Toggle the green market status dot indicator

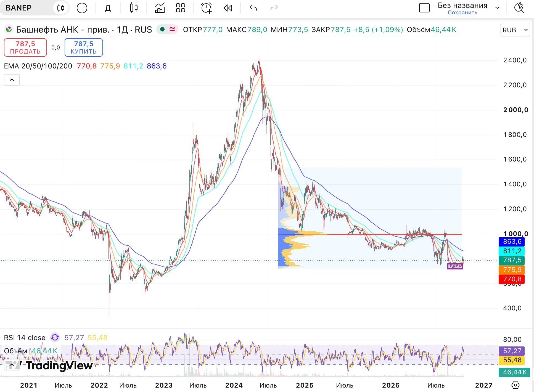pos(163,29)
